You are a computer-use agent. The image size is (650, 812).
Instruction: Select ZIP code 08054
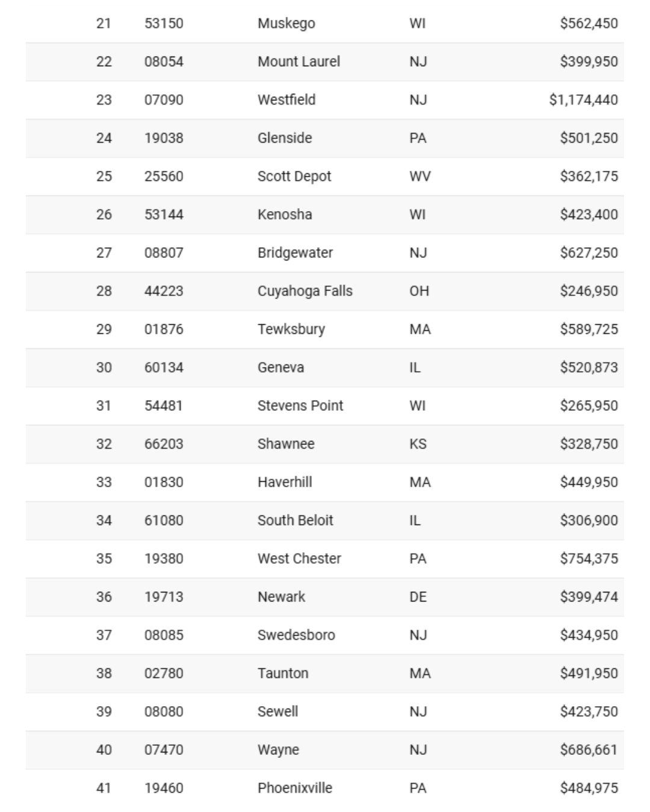[164, 61]
